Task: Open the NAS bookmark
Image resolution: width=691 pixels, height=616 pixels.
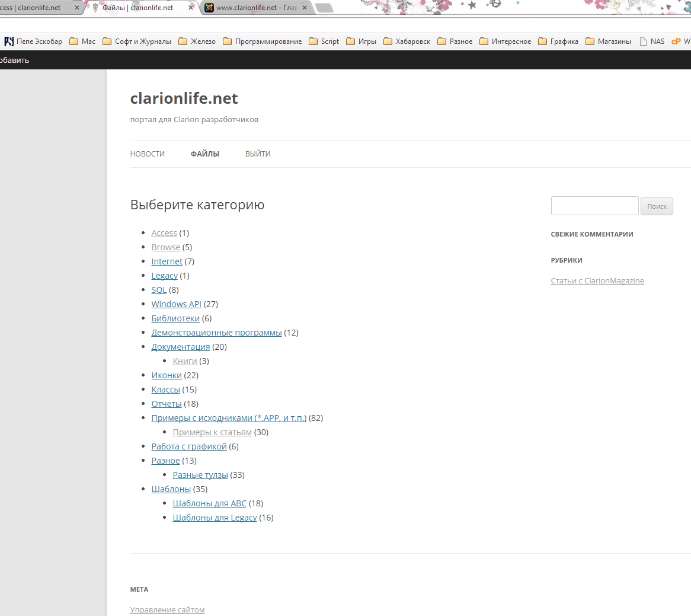Action: (652, 42)
